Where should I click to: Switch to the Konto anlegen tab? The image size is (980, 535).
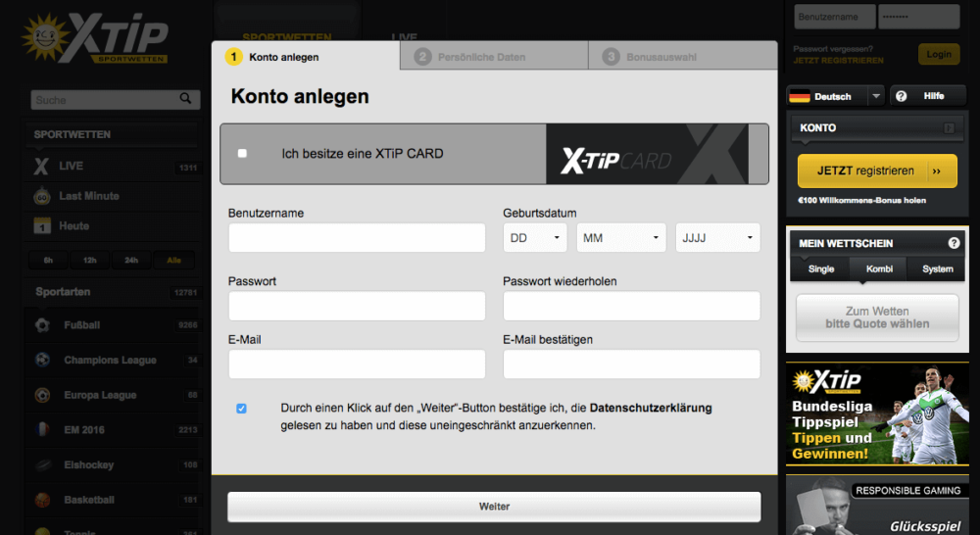click(306, 57)
